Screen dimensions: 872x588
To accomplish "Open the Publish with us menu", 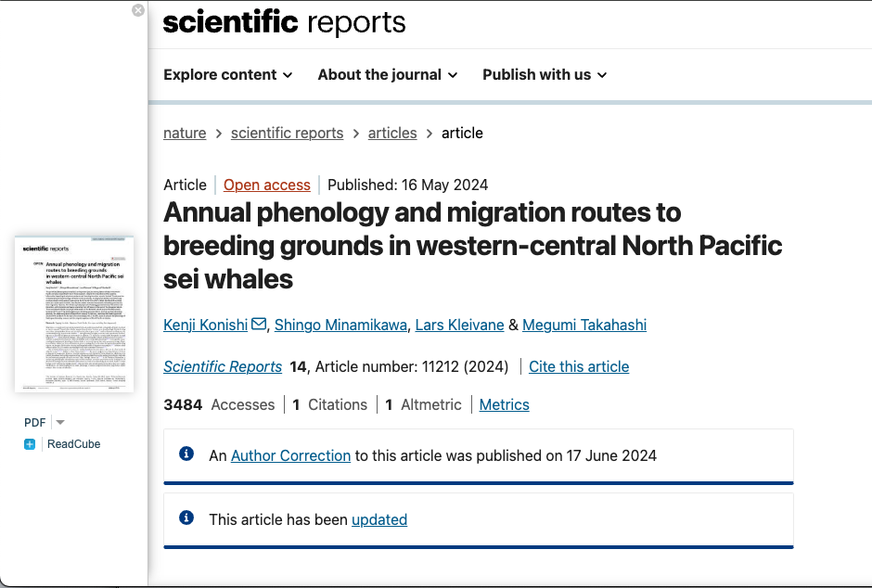I will [x=545, y=75].
